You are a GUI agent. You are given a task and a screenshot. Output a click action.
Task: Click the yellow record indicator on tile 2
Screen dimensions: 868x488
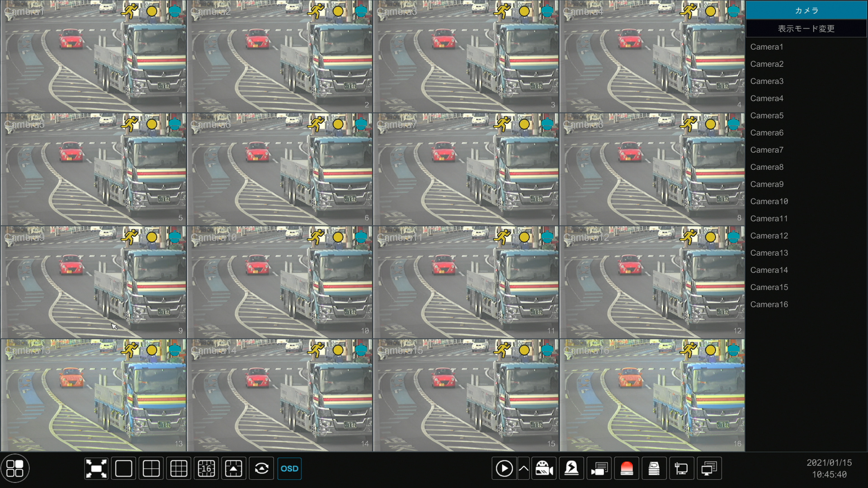tap(338, 11)
